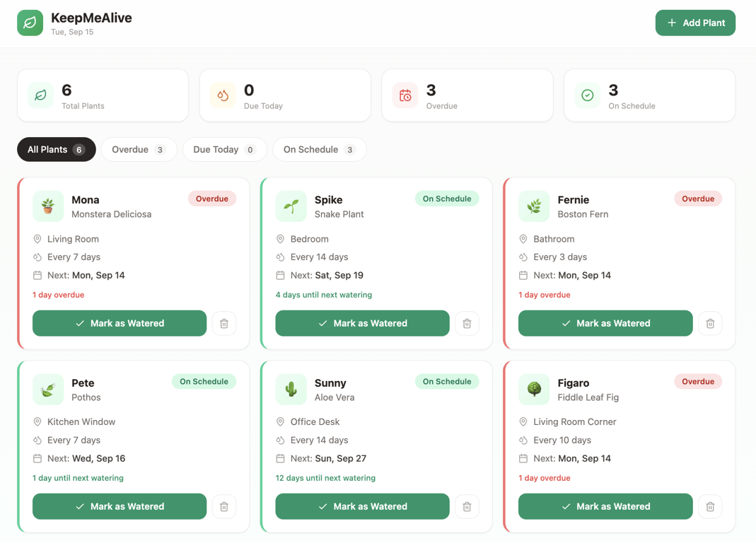Mark Mona as Watered
Image resolution: width=756 pixels, height=543 pixels.
pos(120,323)
